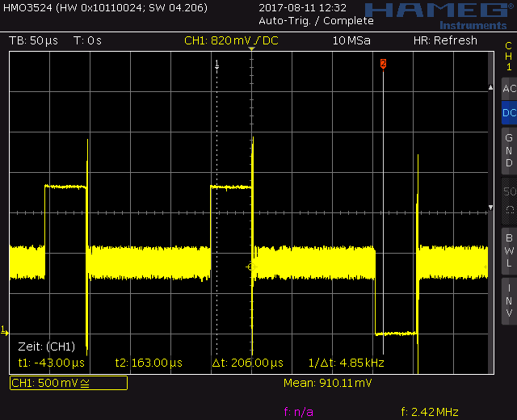The width and height of the screenshot is (517, 420).
Task: Click the Δt: 206.00 µs readout
Action: pyautogui.click(x=248, y=363)
